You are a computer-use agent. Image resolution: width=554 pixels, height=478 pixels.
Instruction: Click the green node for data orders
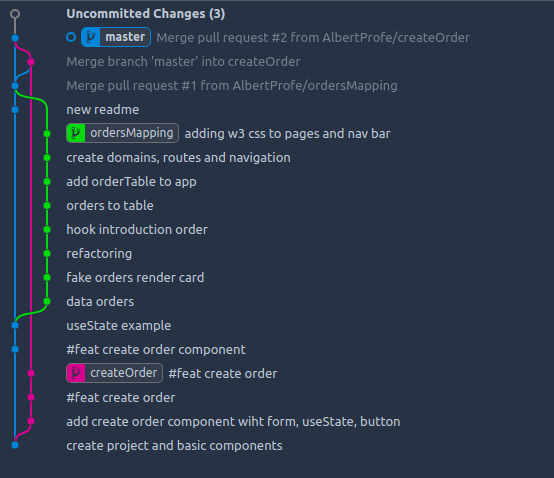(47, 301)
